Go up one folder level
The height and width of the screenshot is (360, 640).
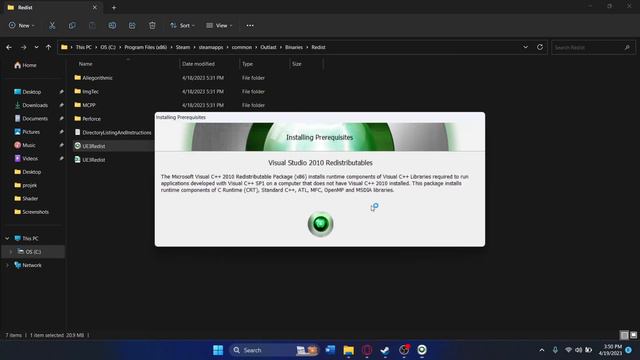click(49, 47)
